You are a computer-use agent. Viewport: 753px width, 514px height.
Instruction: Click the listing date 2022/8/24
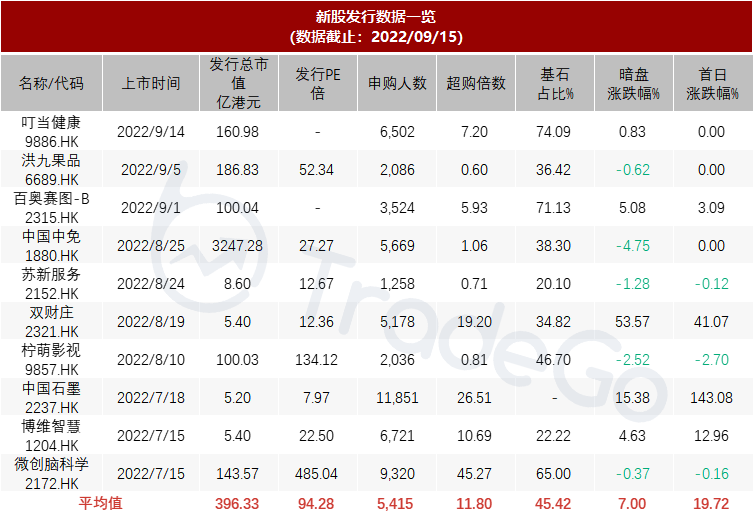151,283
